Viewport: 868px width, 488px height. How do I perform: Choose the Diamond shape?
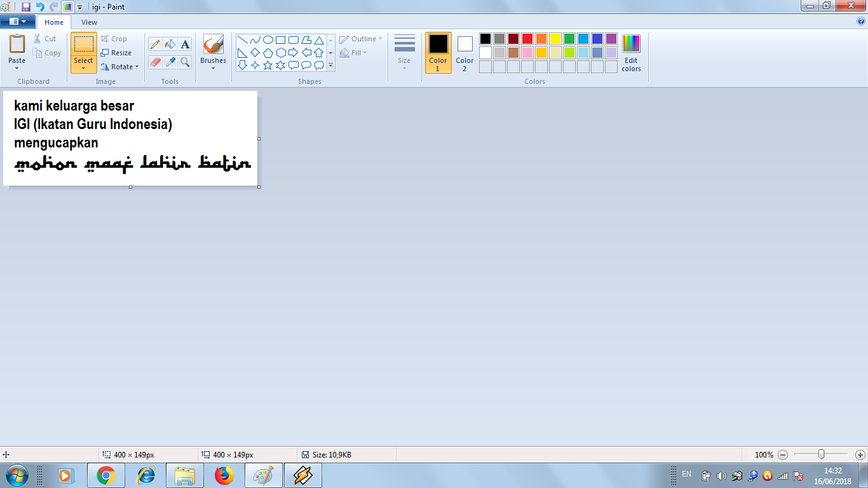coord(255,52)
